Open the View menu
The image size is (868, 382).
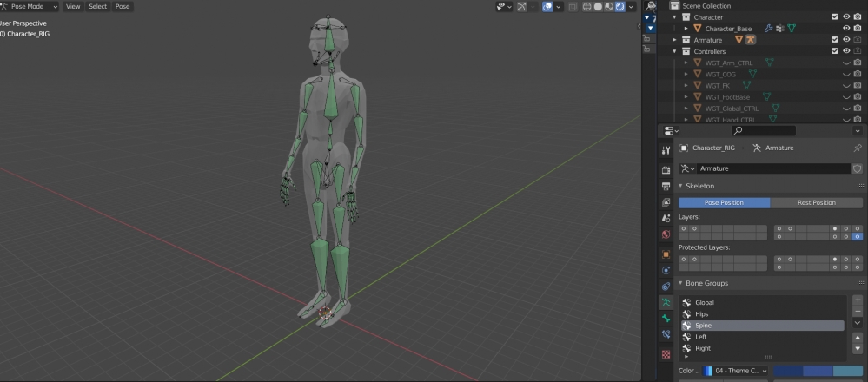pos(73,7)
